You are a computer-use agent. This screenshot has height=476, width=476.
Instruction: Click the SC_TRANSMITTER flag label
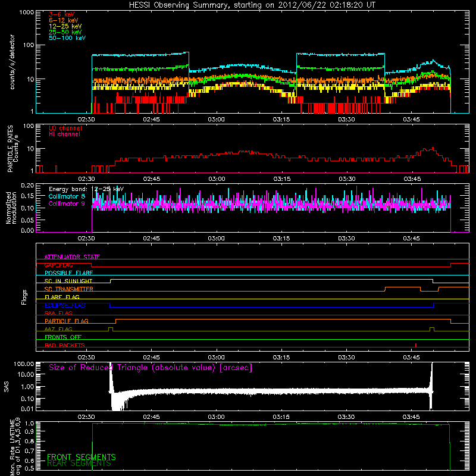coord(69,289)
